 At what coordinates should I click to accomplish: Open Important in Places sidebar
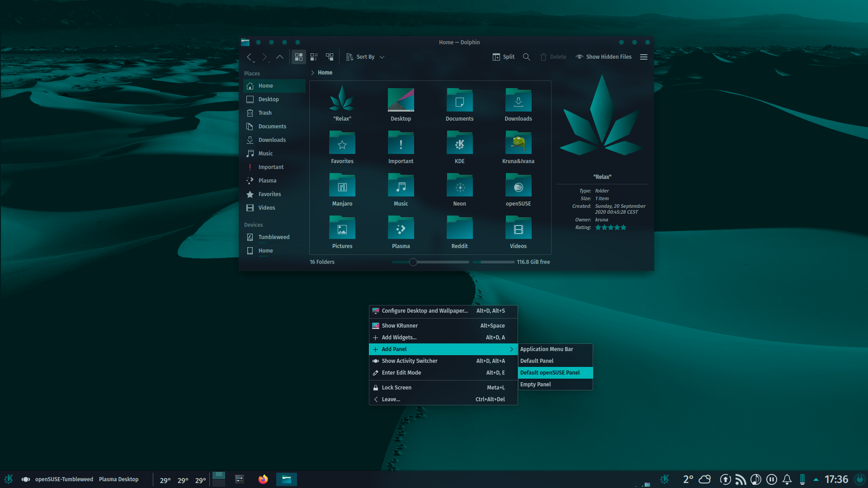tap(274, 167)
